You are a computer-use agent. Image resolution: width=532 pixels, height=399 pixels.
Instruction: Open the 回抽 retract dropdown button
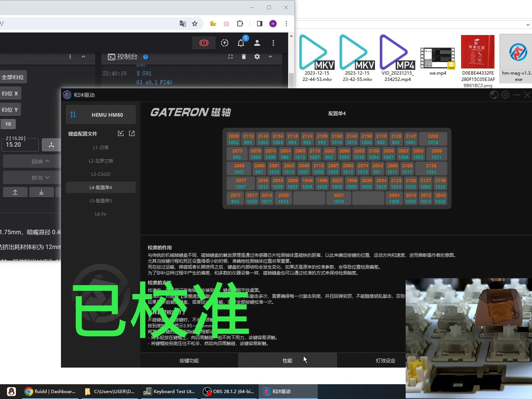point(32,161)
